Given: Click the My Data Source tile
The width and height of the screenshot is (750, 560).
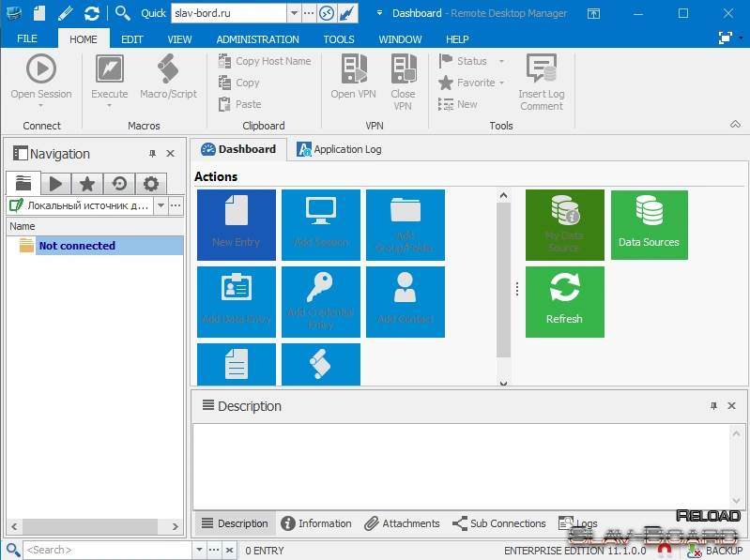Looking at the screenshot, I should click(x=565, y=225).
